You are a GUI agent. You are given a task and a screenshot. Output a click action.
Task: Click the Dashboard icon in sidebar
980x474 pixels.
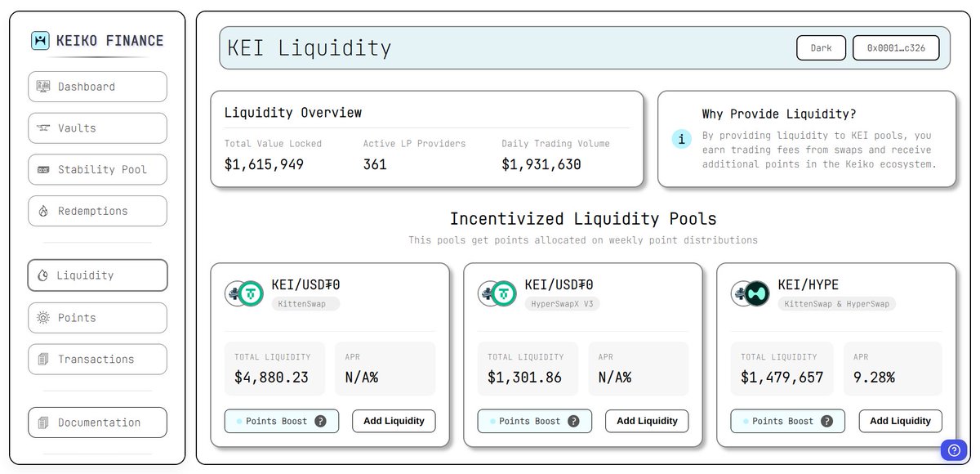[x=43, y=87]
